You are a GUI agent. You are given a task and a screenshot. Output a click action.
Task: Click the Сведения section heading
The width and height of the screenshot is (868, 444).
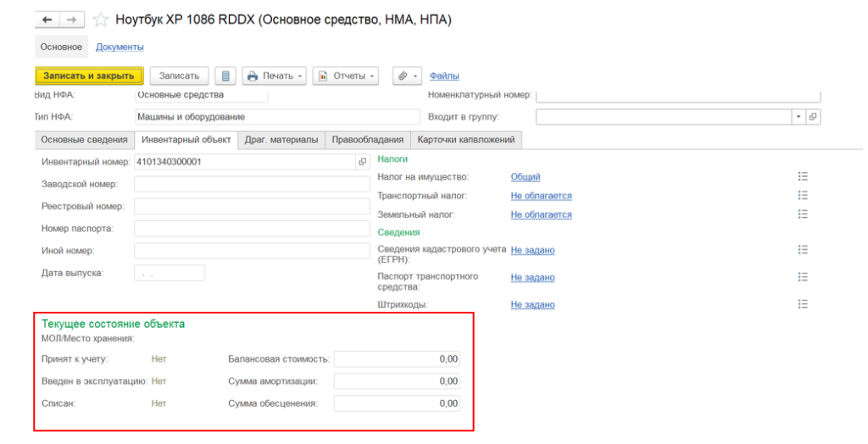[398, 232]
